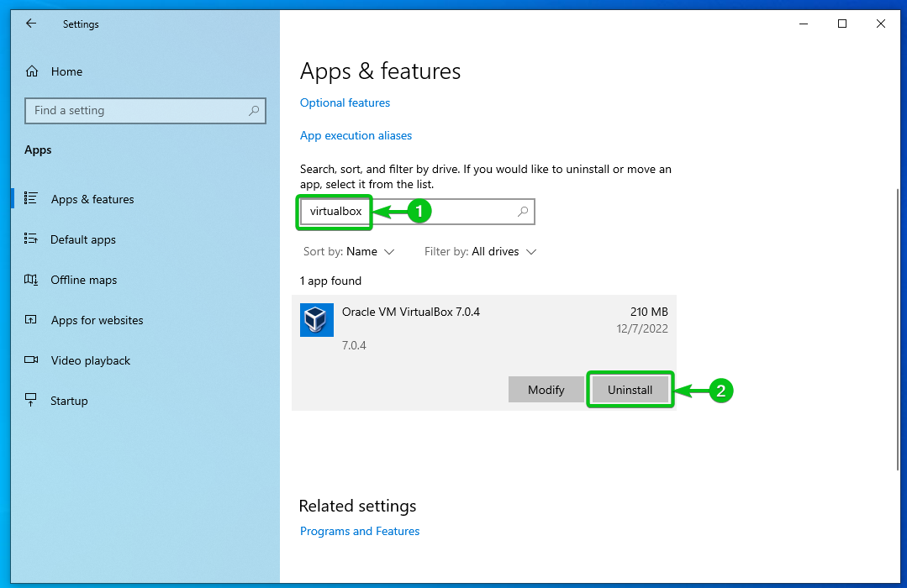Viewport: 907px width, 588px height.
Task: Open Programs and Features under Related settings
Action: click(x=359, y=531)
